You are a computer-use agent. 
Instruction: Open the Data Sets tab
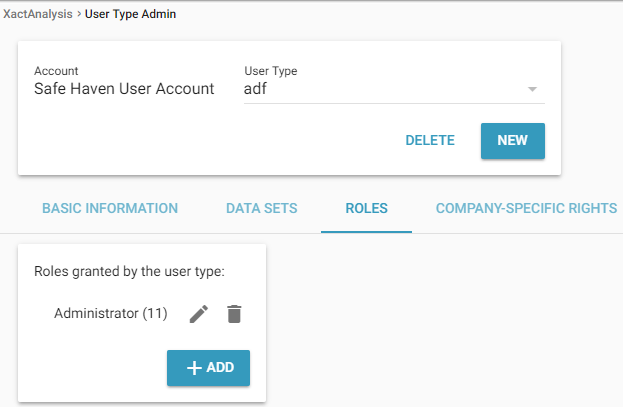pos(261,209)
